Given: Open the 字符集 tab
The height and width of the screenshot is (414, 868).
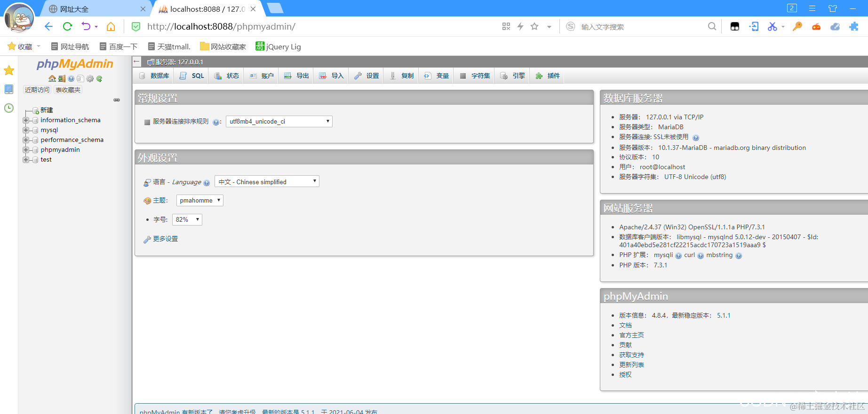Looking at the screenshot, I should pyautogui.click(x=474, y=76).
